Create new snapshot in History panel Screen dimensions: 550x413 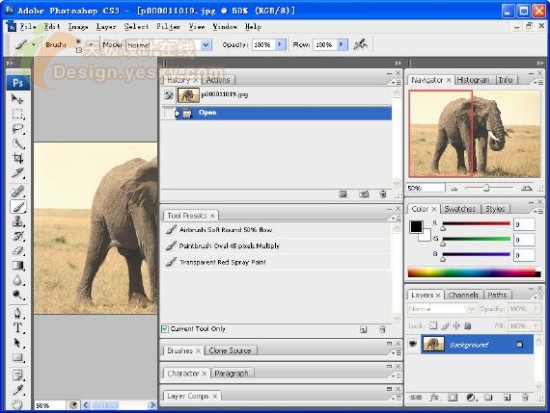pyautogui.click(x=364, y=194)
